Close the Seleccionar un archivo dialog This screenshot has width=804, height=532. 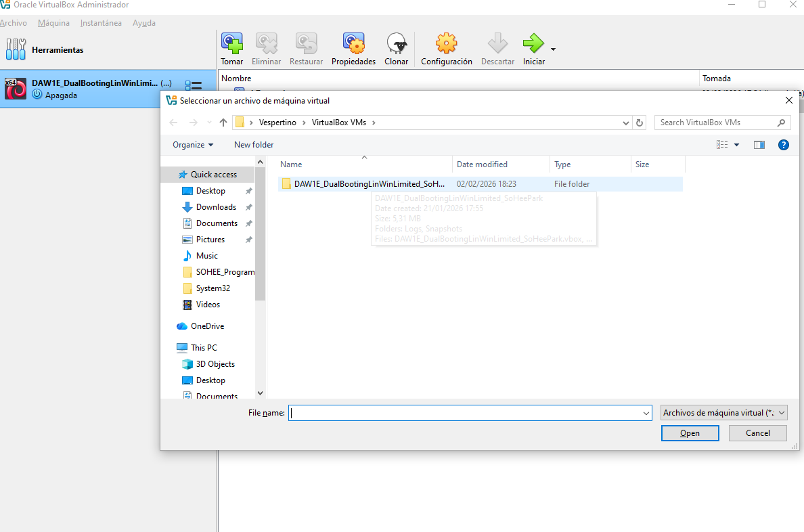(788, 101)
